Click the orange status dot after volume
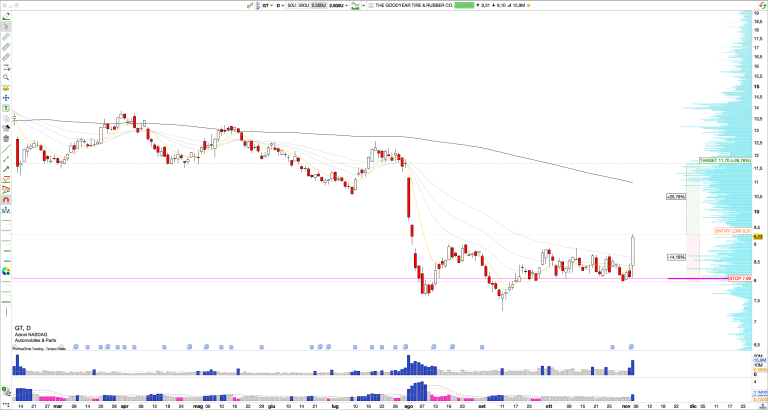 click(x=540, y=6)
